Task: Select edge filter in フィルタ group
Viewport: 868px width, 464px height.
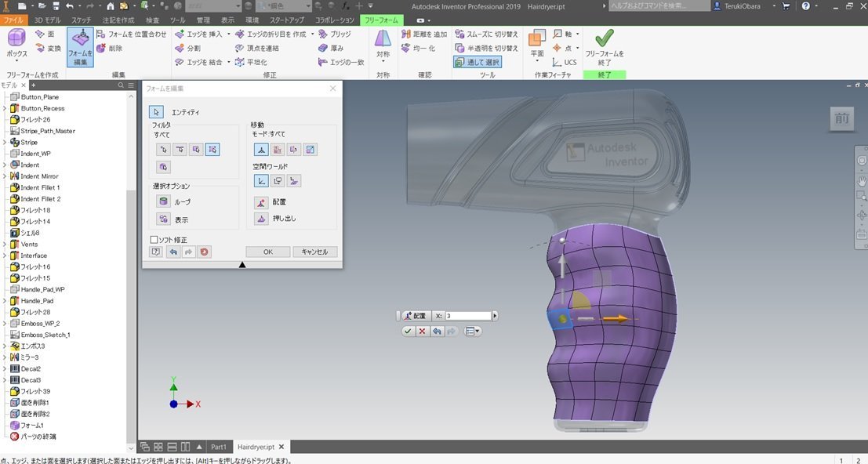Action: coord(180,150)
